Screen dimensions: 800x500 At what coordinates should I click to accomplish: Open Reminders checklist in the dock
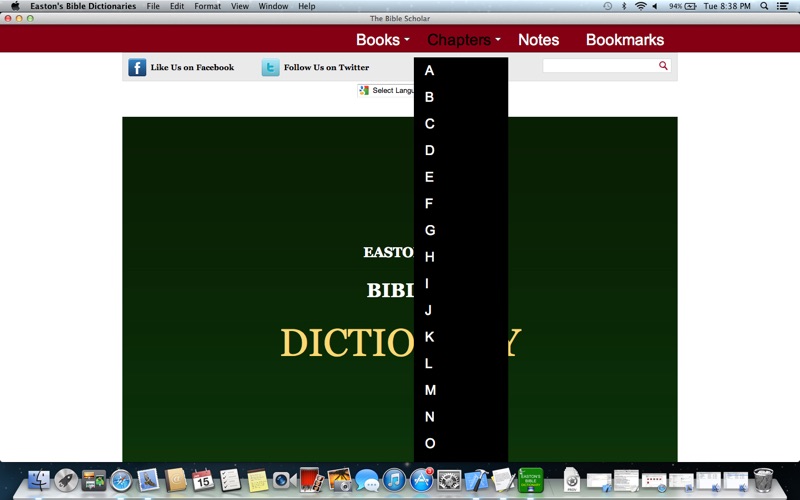coord(230,481)
